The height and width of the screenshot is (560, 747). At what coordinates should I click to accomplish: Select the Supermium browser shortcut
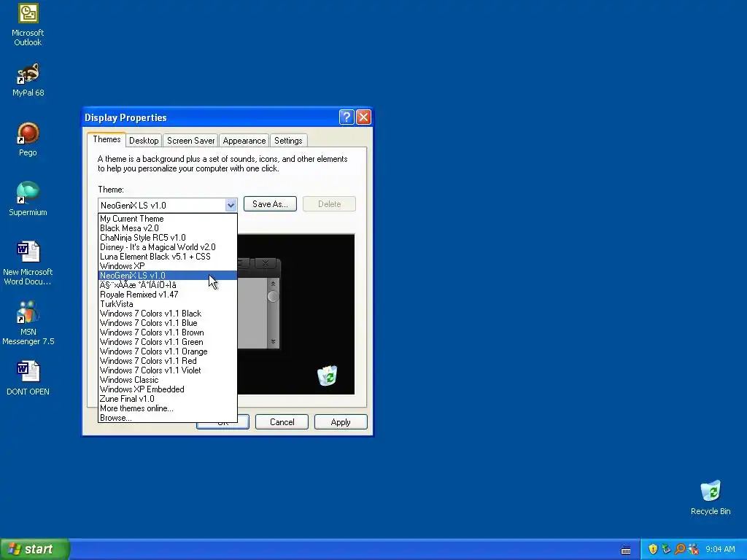tap(28, 199)
